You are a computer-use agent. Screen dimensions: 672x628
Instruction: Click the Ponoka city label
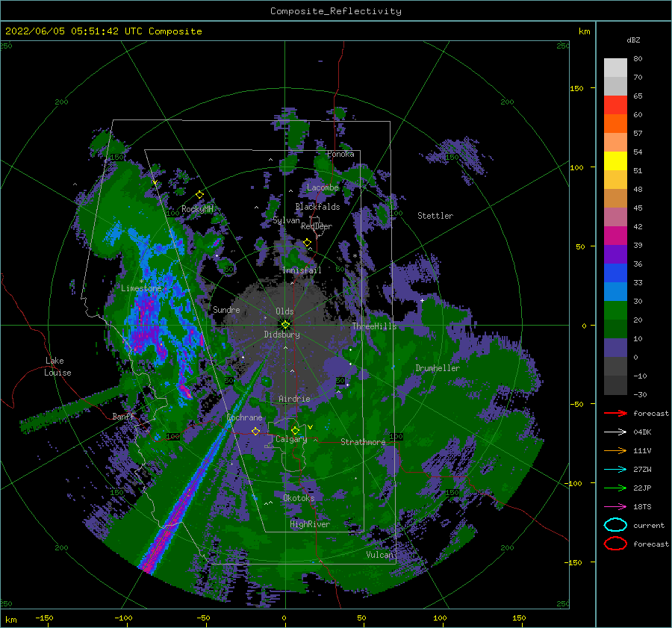[x=340, y=154]
